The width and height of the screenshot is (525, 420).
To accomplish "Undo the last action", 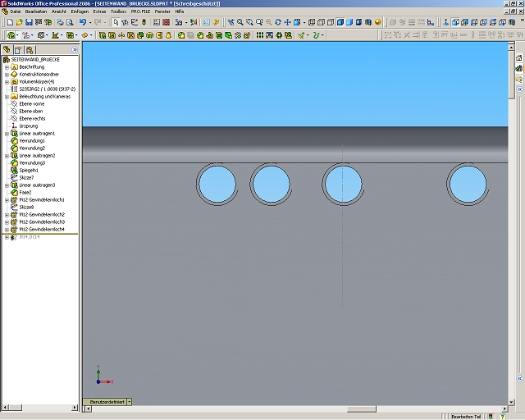I will 83,22.
